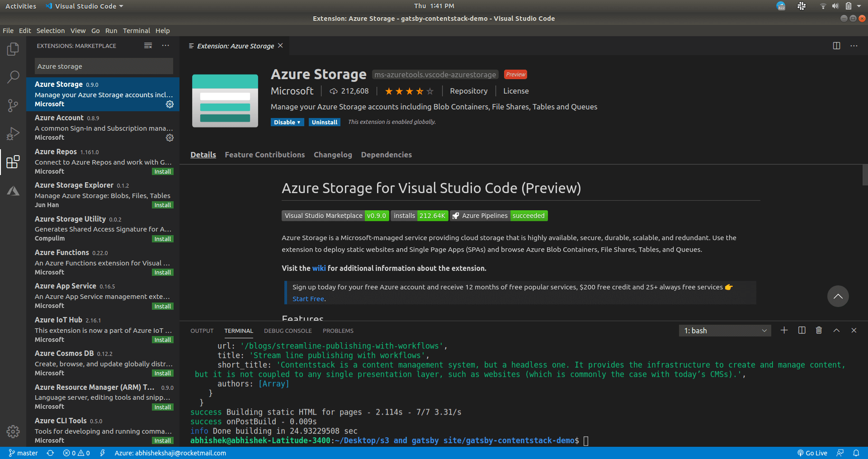Select the DEBUG CONSOLE panel tab

coord(288,331)
